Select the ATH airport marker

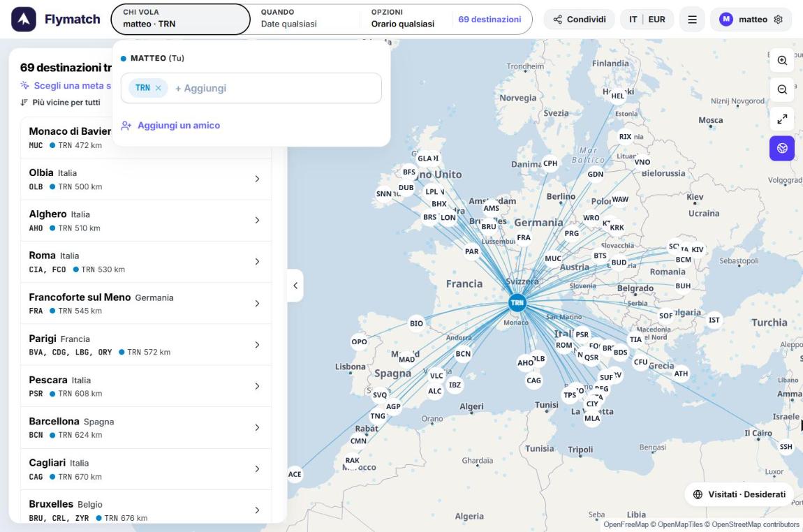pos(681,374)
